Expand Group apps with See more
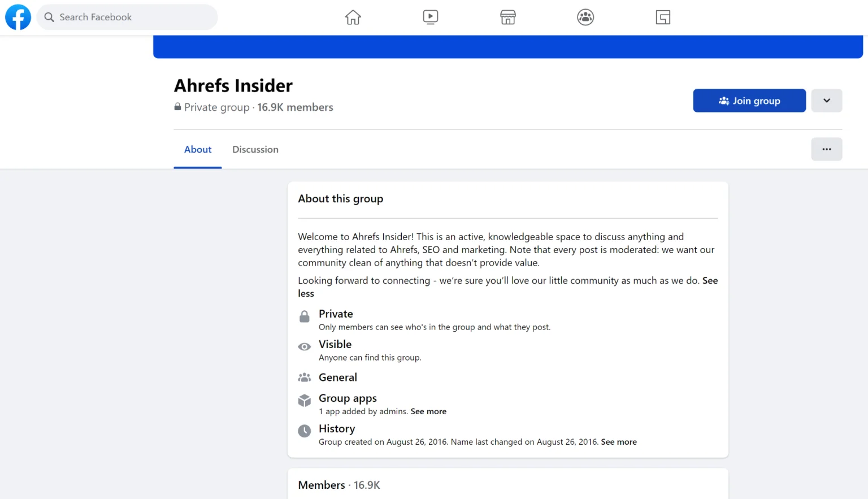 [428, 411]
